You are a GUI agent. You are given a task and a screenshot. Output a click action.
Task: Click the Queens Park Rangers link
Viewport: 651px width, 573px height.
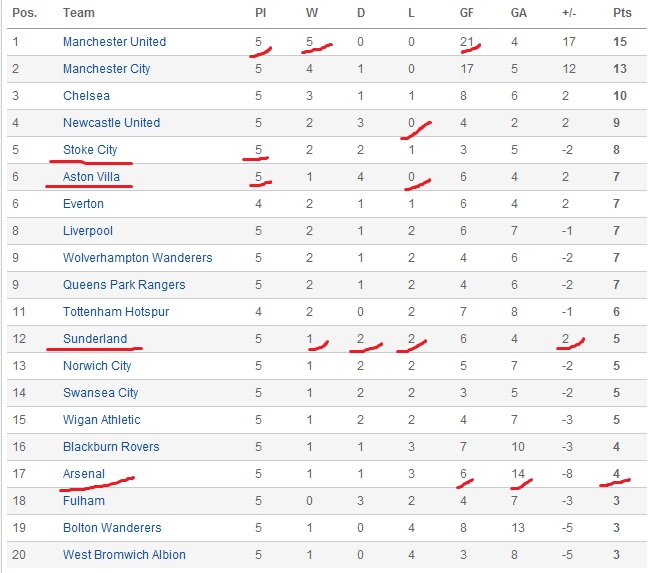(125, 285)
